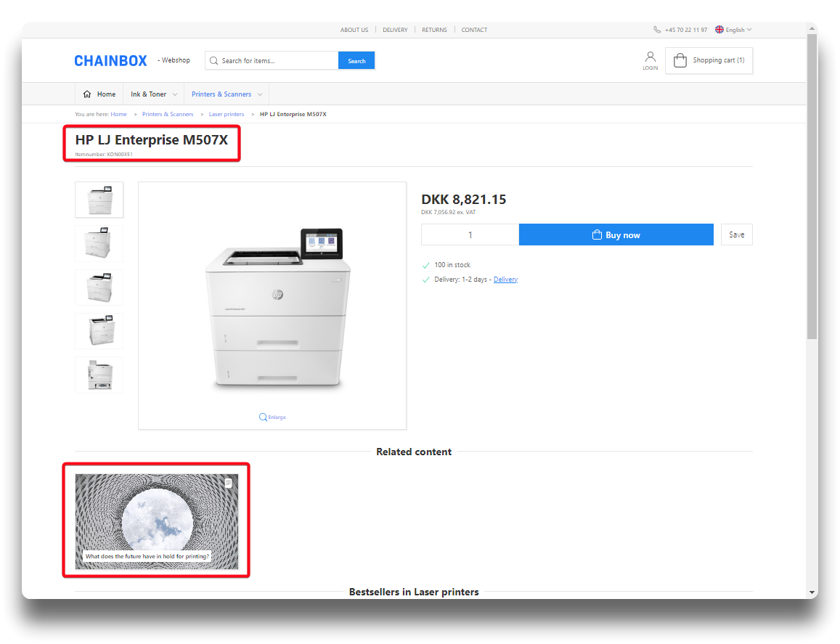Click the scrollbar up arrow
Viewport: 840px width, 644px height.
(x=812, y=30)
